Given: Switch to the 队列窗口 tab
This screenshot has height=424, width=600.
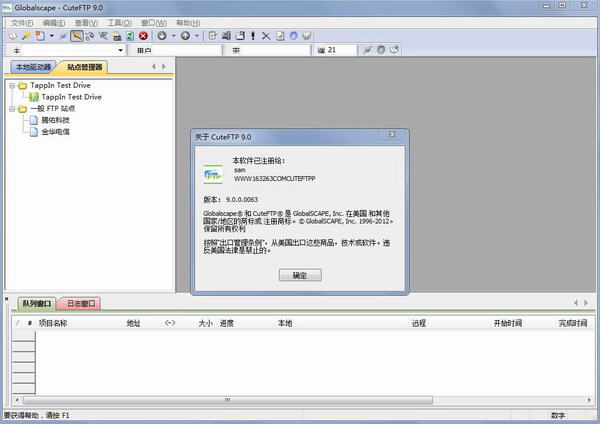Looking at the screenshot, I should [37, 303].
